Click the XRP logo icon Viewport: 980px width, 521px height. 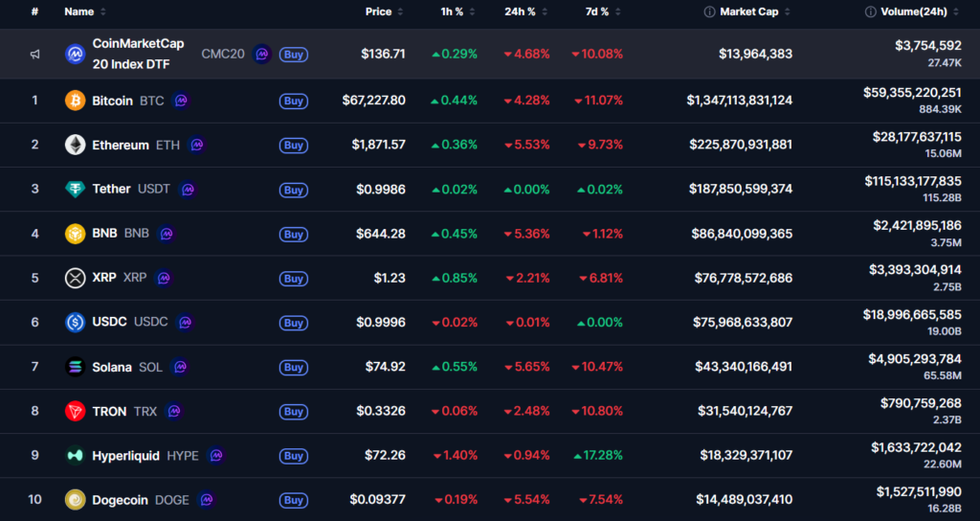pyautogui.click(x=75, y=278)
